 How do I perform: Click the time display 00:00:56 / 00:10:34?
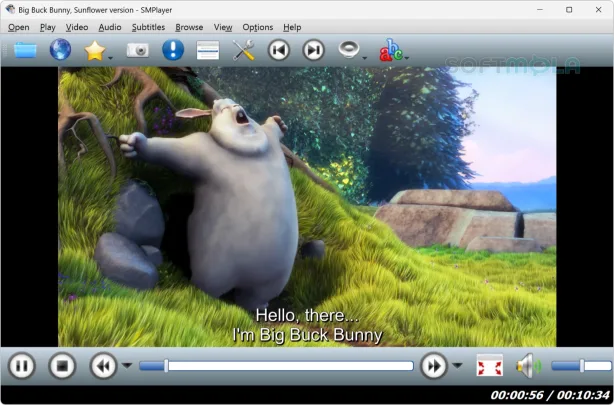click(551, 395)
